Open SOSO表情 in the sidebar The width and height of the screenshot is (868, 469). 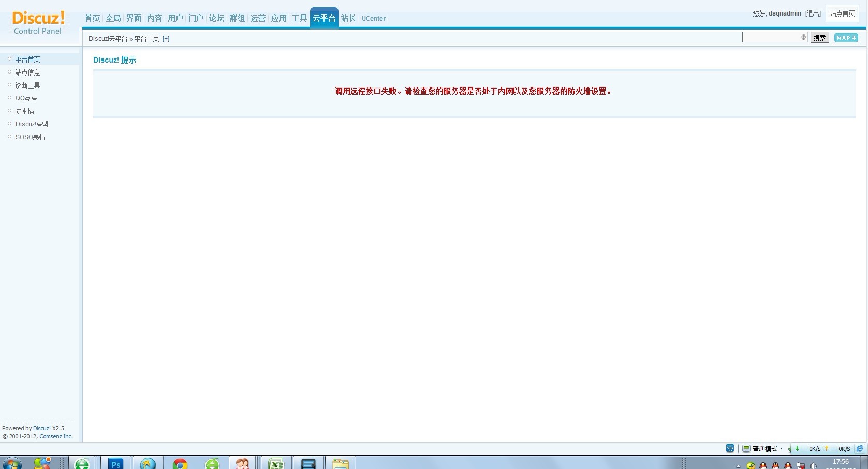30,137
